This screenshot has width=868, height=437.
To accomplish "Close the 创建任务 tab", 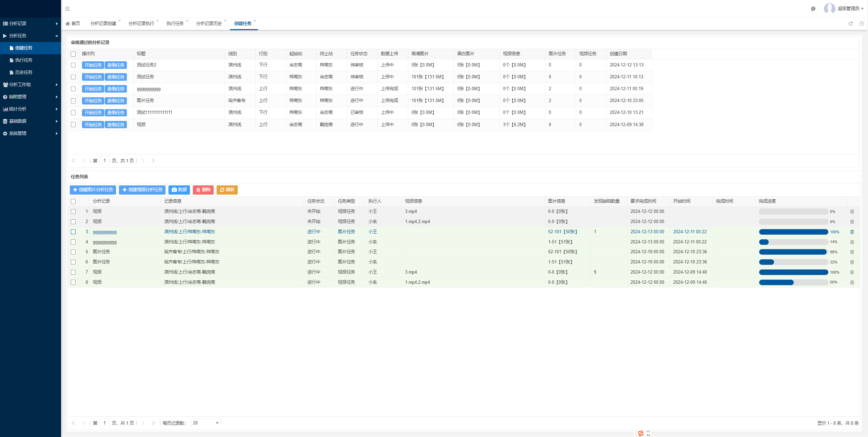I will pos(255,21).
